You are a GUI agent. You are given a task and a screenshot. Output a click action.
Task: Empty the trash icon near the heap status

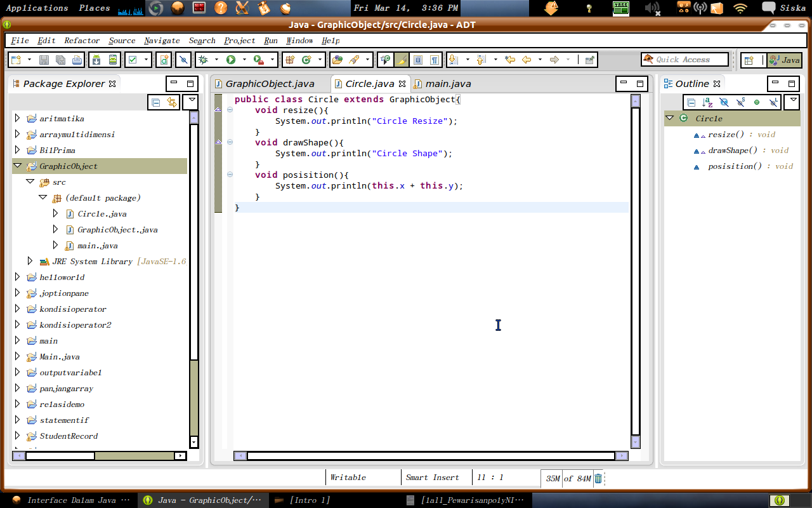point(597,478)
